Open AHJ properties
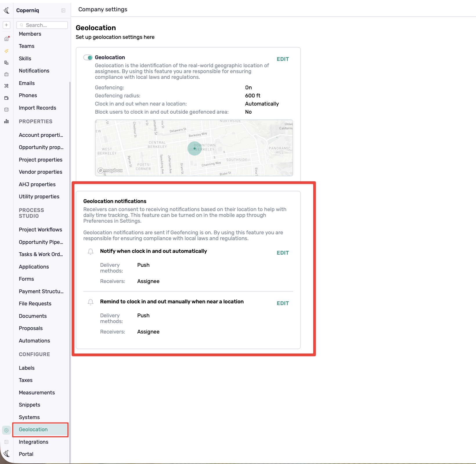 coord(37,184)
